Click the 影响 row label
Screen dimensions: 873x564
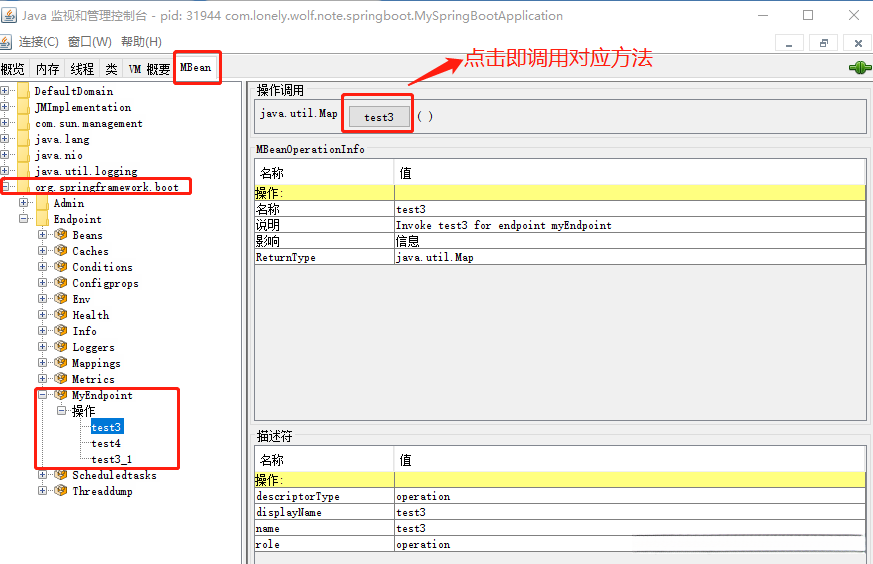325,241
